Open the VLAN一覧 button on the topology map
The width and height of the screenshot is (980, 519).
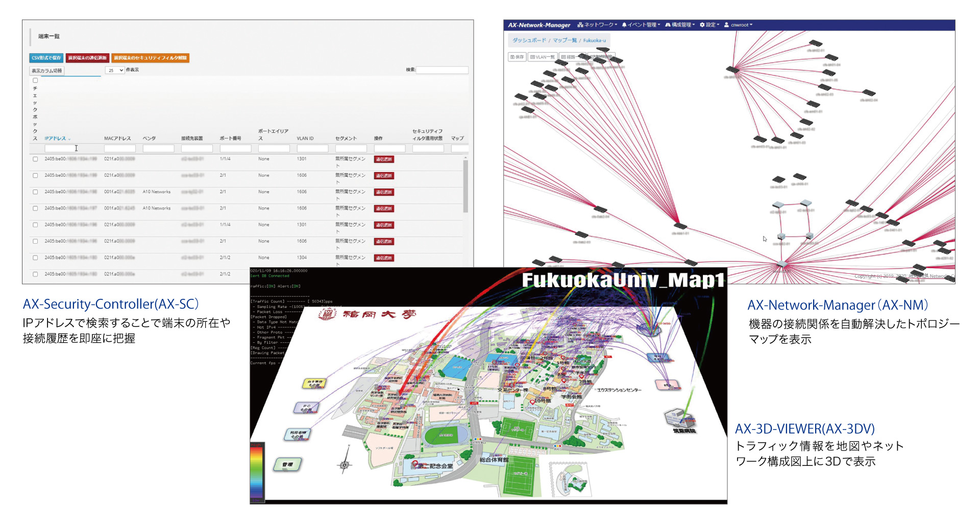coord(543,57)
